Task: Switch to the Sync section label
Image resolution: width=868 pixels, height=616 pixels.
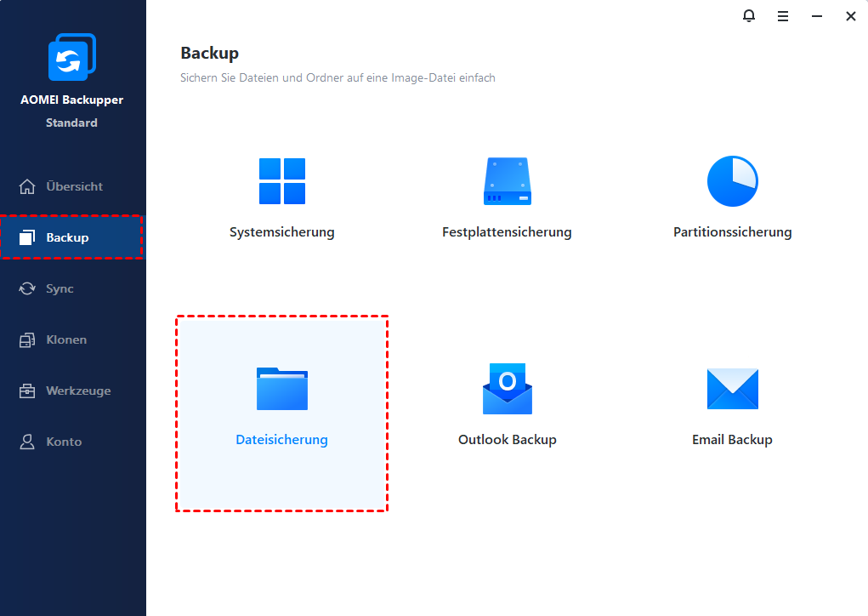Action: point(60,288)
